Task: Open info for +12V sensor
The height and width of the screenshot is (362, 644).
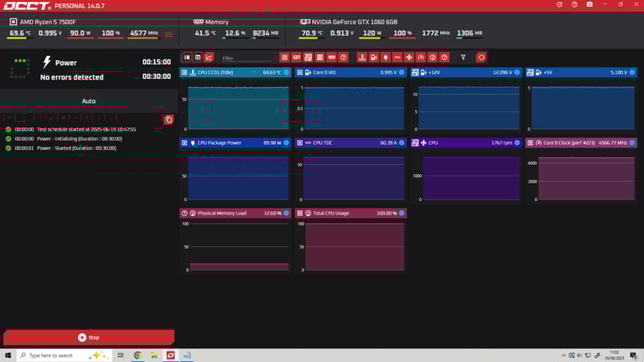Action: pyautogui.click(x=517, y=72)
